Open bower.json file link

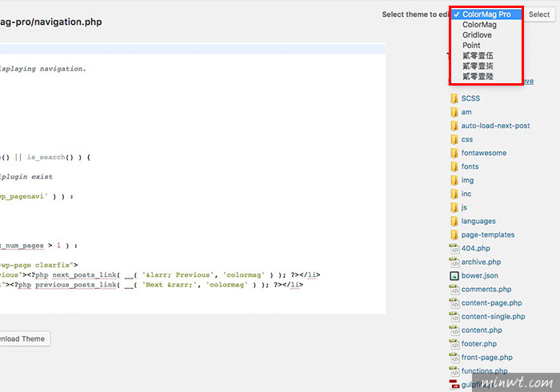tap(480, 276)
